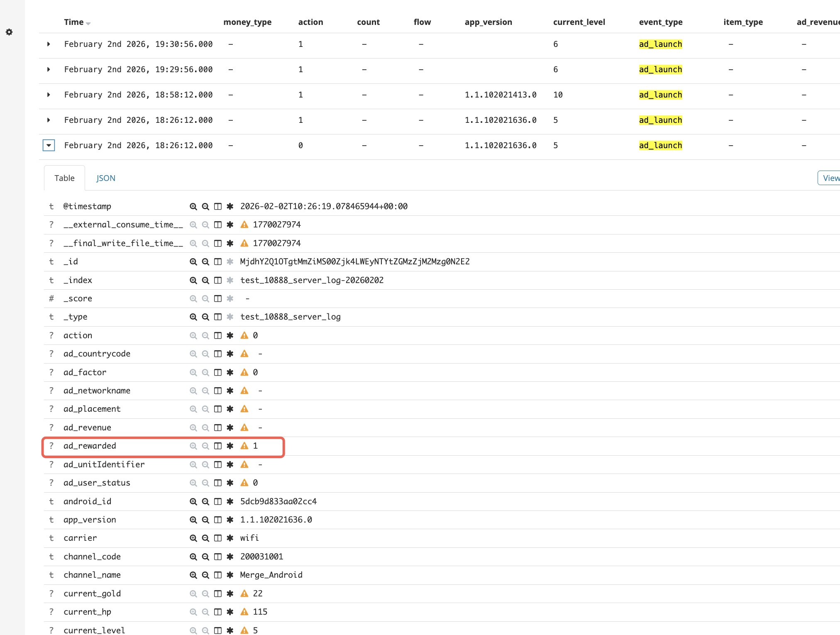Select the Table tab
Screen dimensions: 840x635
pyautogui.click(x=64, y=178)
